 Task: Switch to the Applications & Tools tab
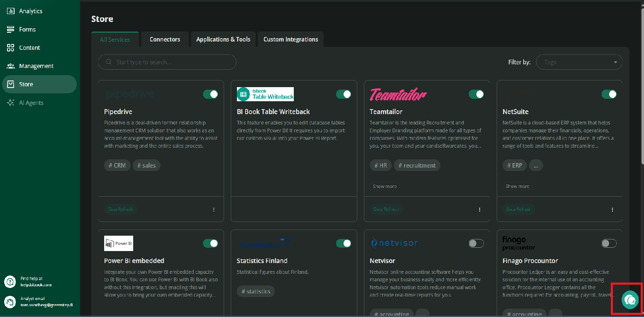(223, 39)
